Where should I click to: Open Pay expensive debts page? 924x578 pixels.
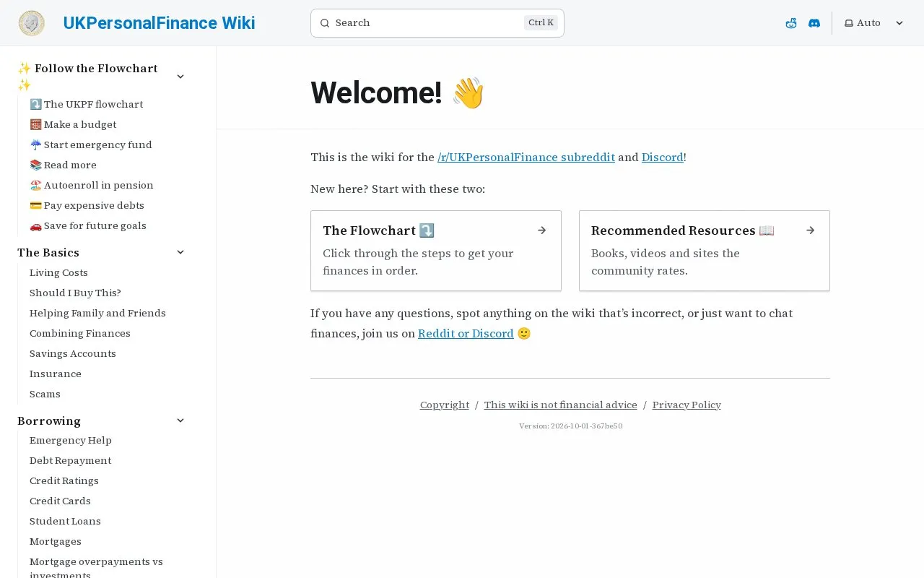[x=87, y=205]
